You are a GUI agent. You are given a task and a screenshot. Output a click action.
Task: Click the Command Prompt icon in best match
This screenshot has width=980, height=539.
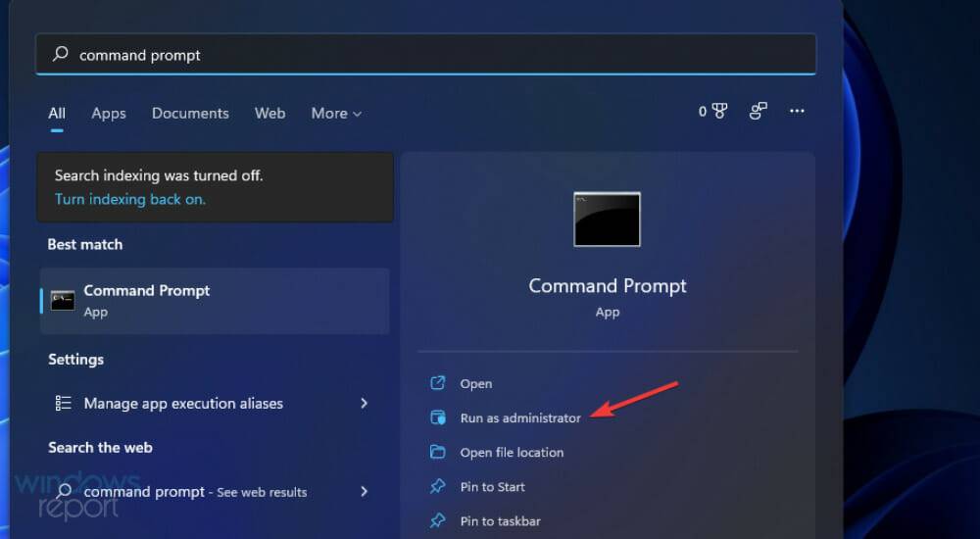click(63, 301)
